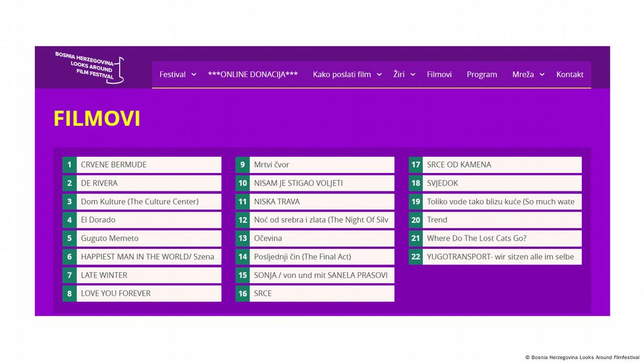Screen dimensions: 644x362
Task: Open the Kako poslati film menu item
Action: pyautogui.click(x=342, y=74)
